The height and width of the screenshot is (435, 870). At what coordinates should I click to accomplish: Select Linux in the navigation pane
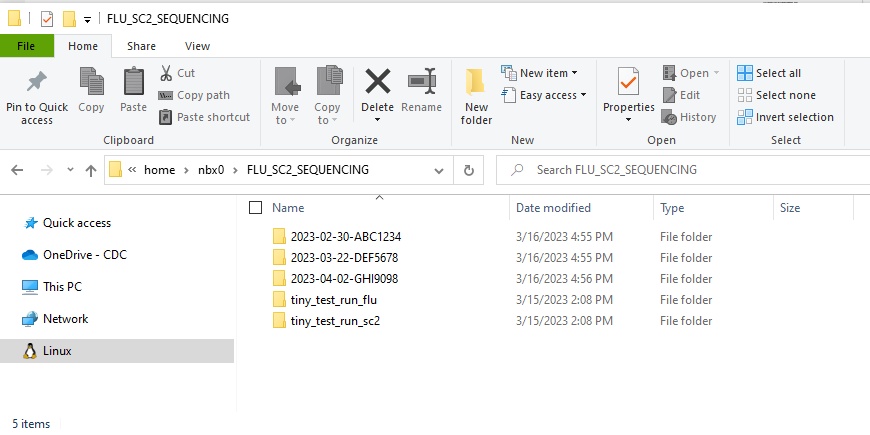pos(57,351)
